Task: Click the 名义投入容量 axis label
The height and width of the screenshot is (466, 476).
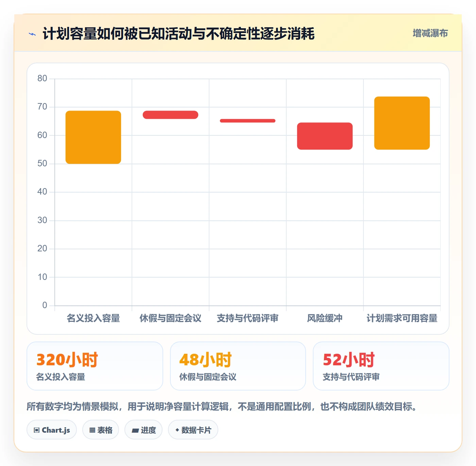Action: [x=93, y=318]
